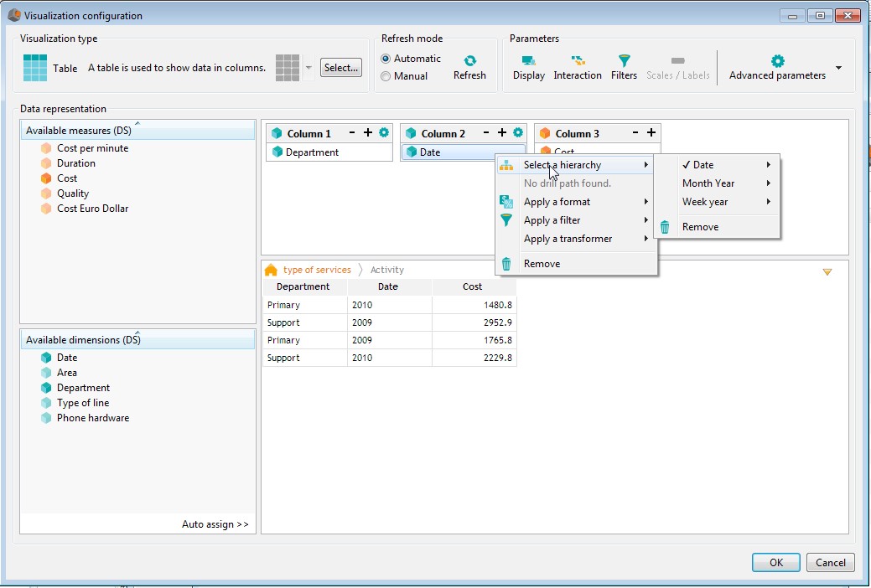Open the visualization type dropdown arrow
The width and height of the screenshot is (871, 588).
click(x=308, y=68)
